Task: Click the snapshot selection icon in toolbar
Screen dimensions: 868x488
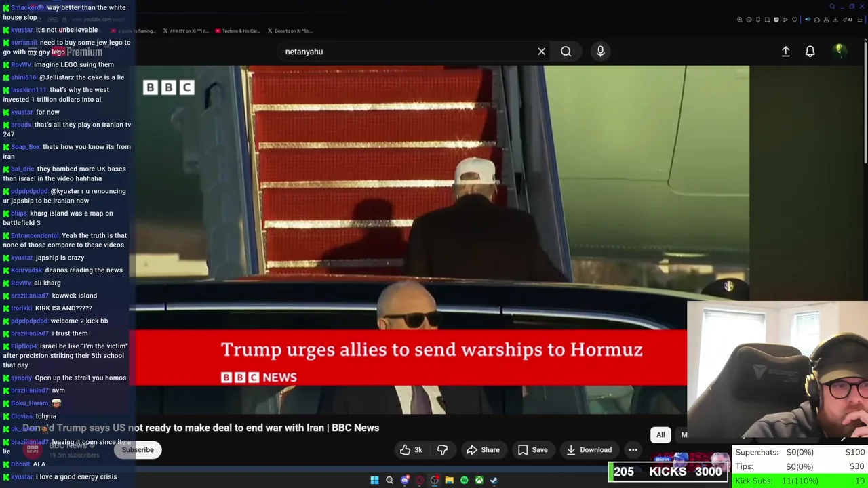Action: [767, 20]
